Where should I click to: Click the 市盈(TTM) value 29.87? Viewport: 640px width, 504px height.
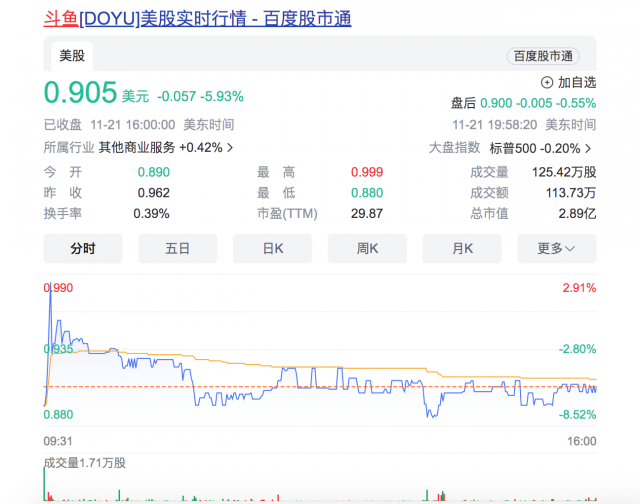pyautogui.click(x=367, y=213)
